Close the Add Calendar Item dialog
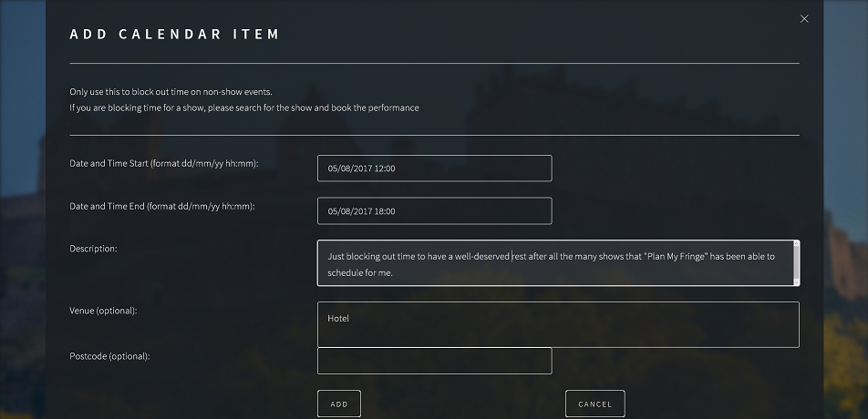Screen dimensions: 868x419 [804, 19]
